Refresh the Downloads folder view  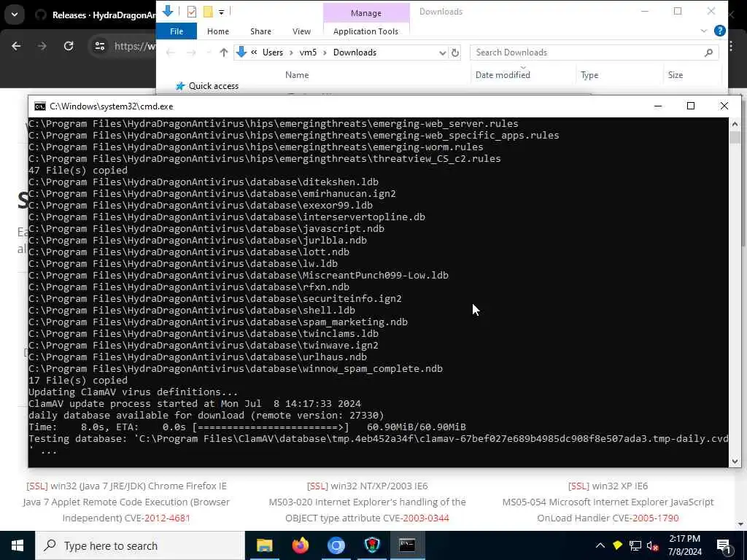point(455,52)
